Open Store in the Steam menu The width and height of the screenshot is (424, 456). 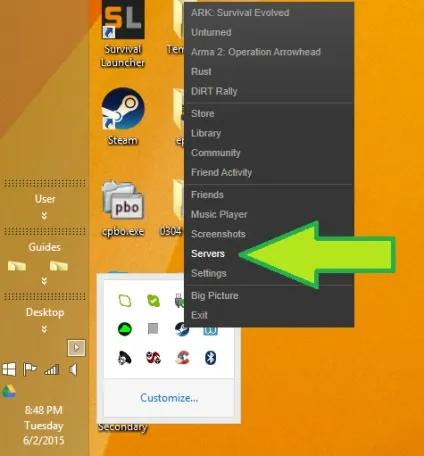point(269,114)
